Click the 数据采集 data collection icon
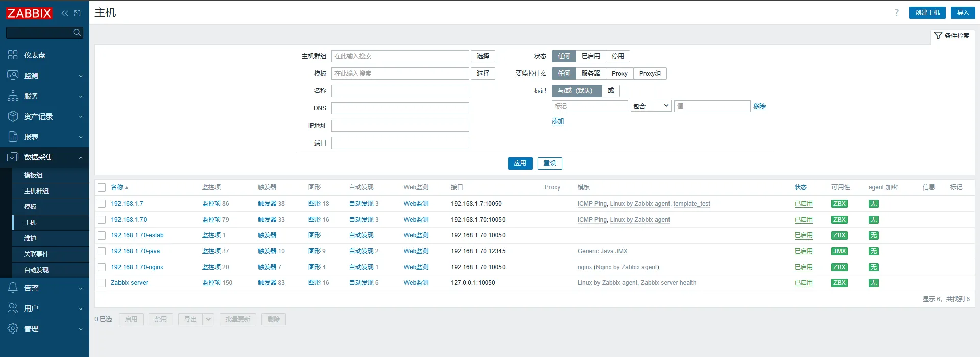Image resolution: width=980 pixels, height=357 pixels. [13, 157]
